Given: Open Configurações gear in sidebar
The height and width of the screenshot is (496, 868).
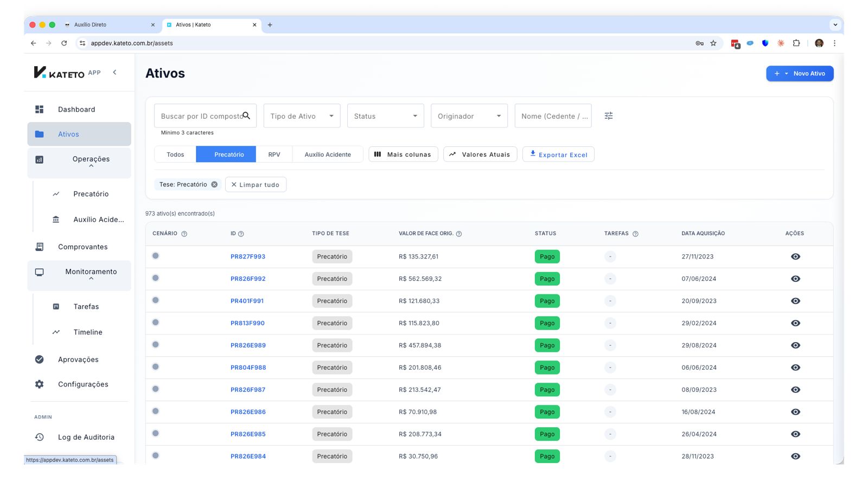Looking at the screenshot, I should 40,384.
